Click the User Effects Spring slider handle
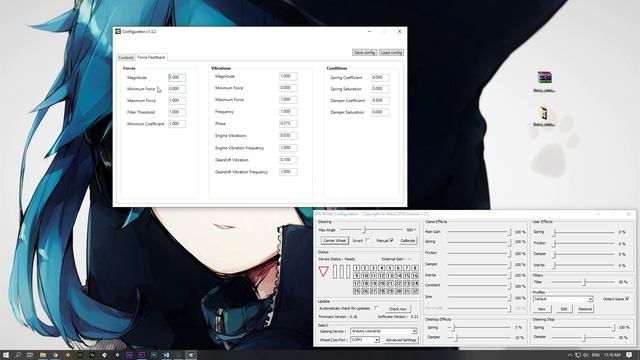The width and height of the screenshot is (640, 360). [x=554, y=233]
